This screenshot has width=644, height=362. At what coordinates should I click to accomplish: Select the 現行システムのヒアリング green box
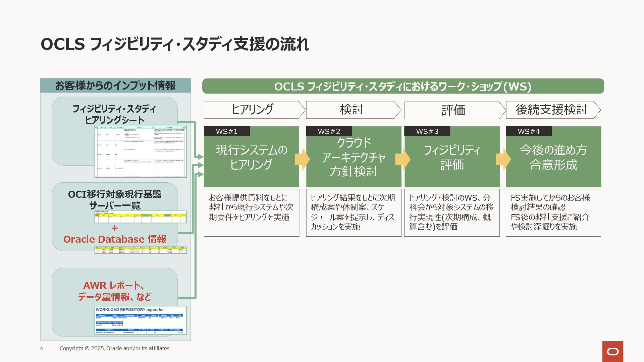[252, 157]
